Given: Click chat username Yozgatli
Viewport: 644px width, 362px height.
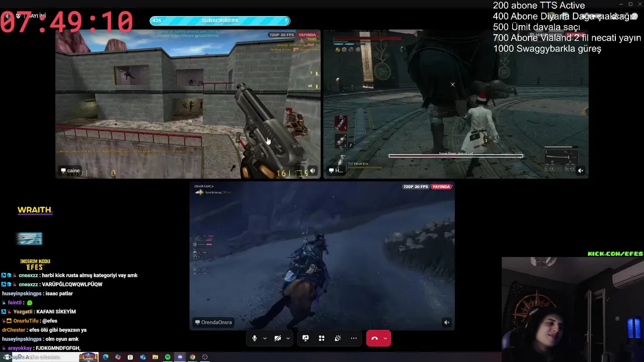Looking at the screenshot, I should pos(23,312).
